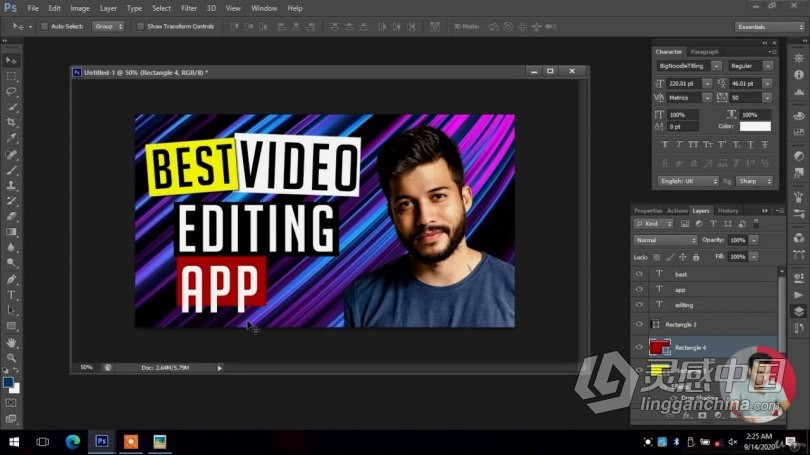Select the Rectangle 4 layer thumbnail
Image resolution: width=810 pixels, height=455 pixels.
tap(659, 347)
